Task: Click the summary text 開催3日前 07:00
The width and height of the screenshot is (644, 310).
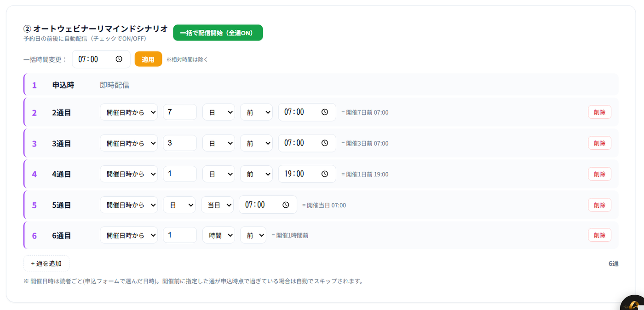Action: (x=365, y=143)
